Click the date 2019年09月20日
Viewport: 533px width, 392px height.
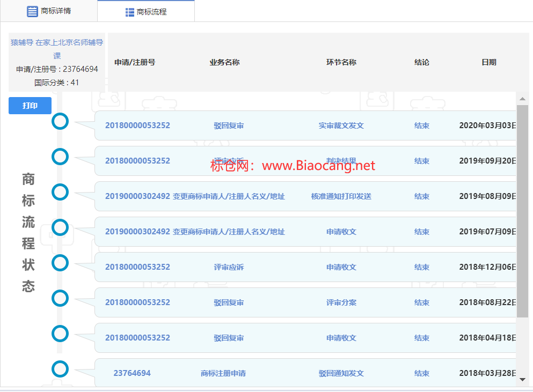click(488, 161)
